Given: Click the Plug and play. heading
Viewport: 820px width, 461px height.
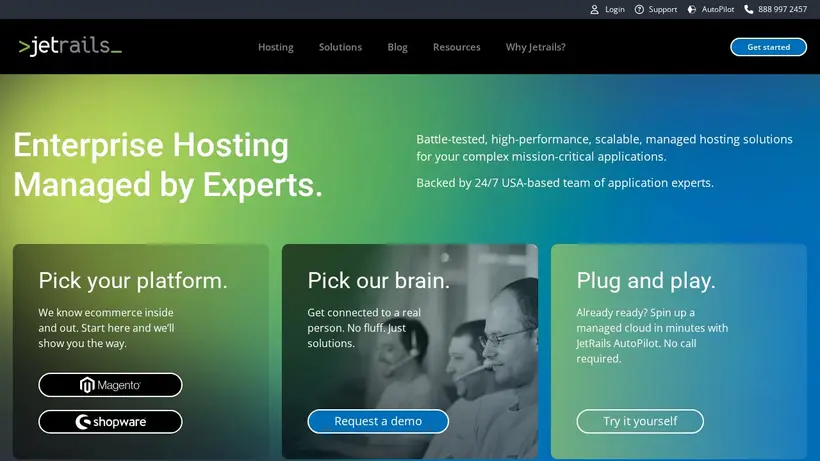Looking at the screenshot, I should pyautogui.click(x=646, y=281).
